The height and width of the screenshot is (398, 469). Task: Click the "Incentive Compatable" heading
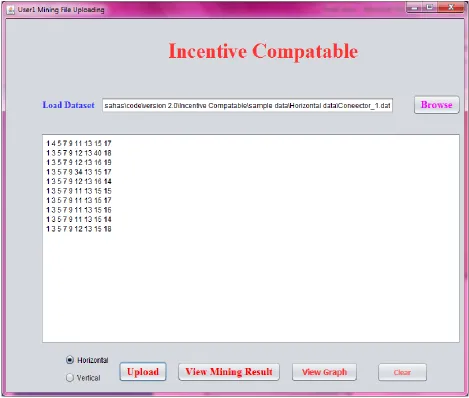[x=263, y=51]
